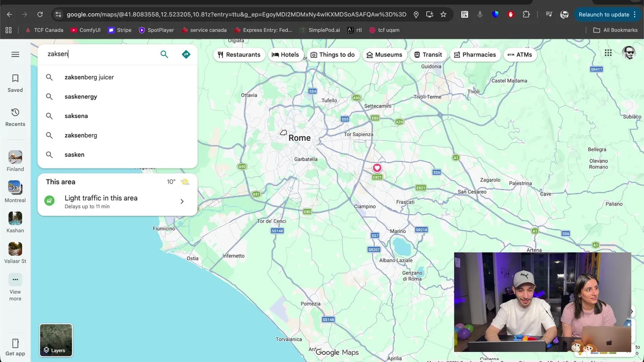This screenshot has height=362, width=644.
Task: Open SpotPlayer bookmark
Action: point(156,30)
